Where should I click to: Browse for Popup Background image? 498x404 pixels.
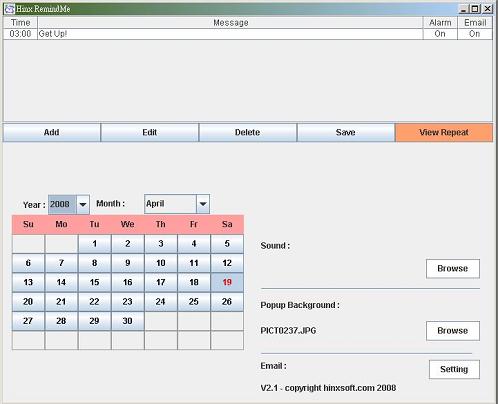click(453, 331)
